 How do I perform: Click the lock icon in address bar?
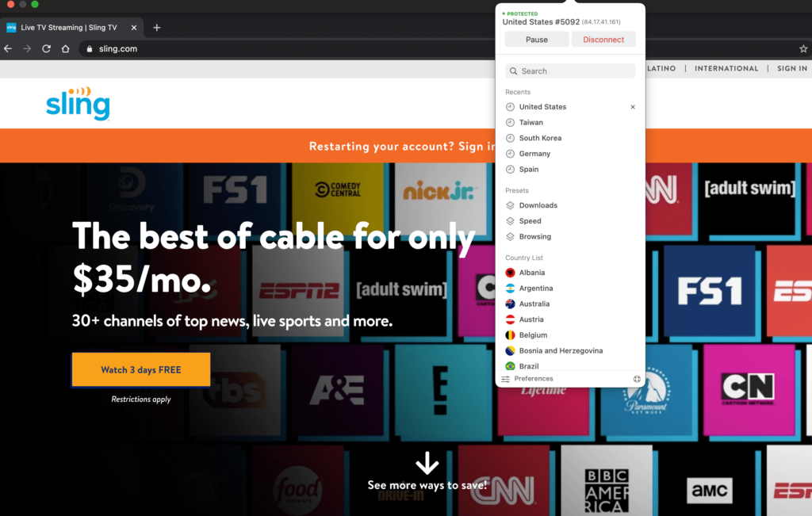pyautogui.click(x=90, y=48)
